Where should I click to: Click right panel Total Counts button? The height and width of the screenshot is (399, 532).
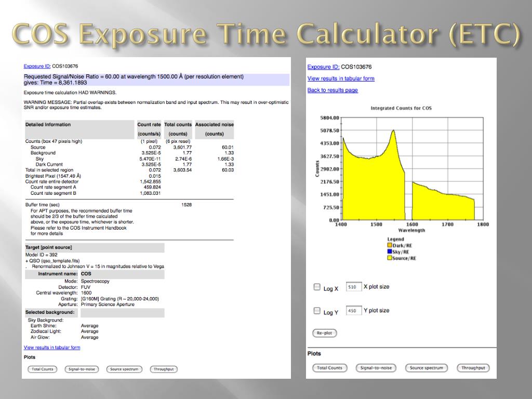[329, 368]
